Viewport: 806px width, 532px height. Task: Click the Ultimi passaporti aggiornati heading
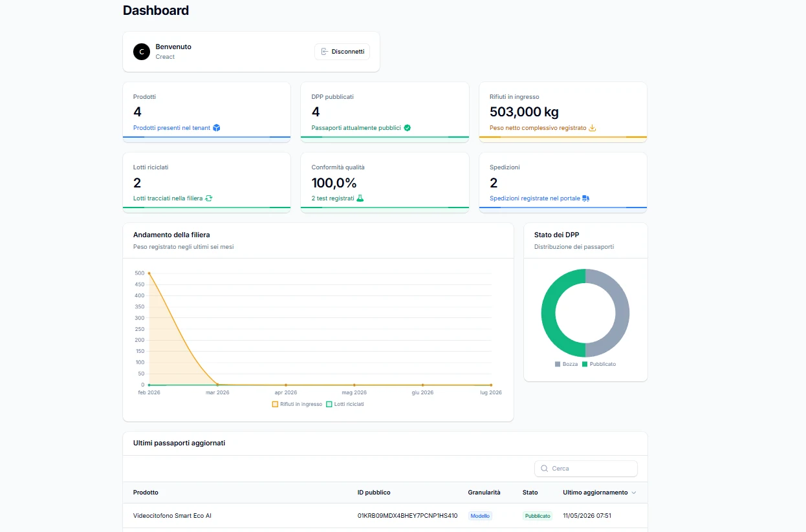click(x=179, y=443)
